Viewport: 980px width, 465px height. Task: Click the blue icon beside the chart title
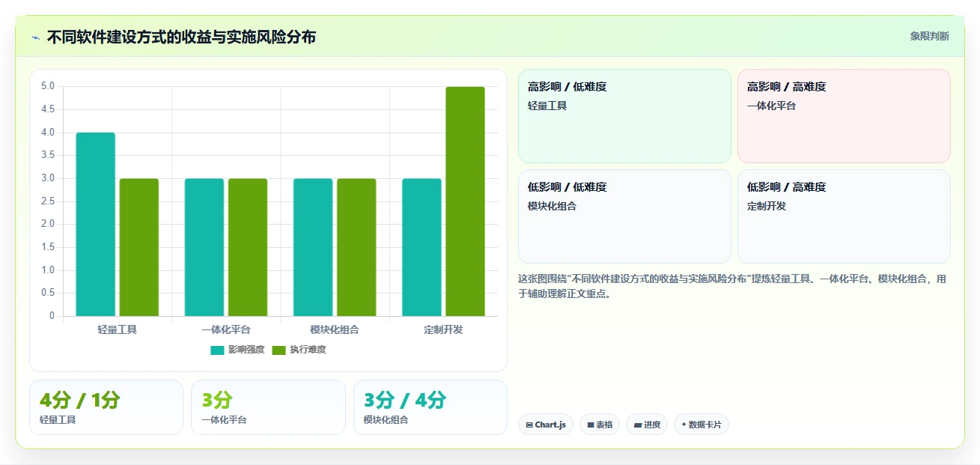35,37
